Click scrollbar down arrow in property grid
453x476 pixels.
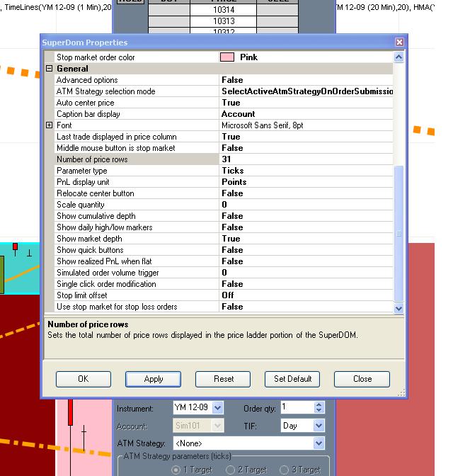click(398, 308)
